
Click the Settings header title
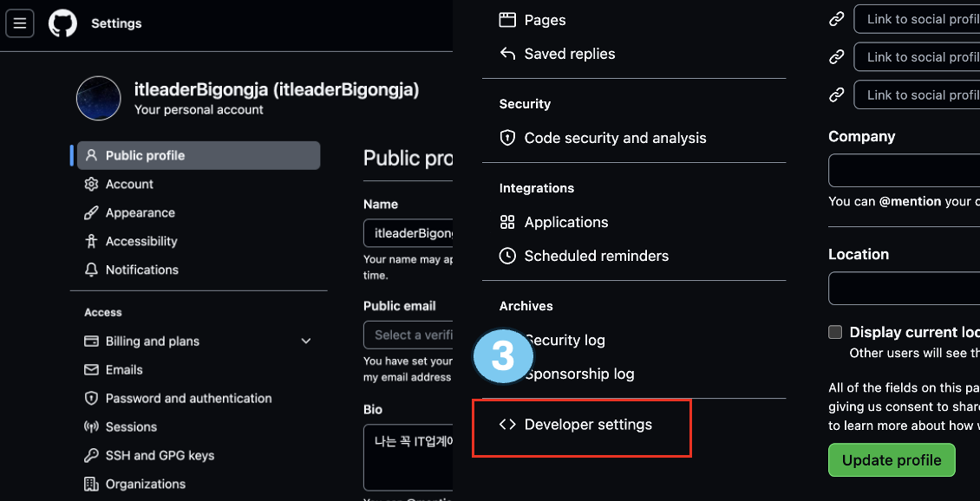pos(116,23)
